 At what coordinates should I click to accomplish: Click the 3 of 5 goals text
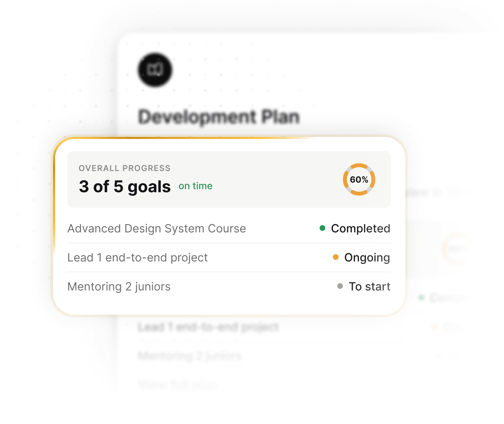pos(125,187)
